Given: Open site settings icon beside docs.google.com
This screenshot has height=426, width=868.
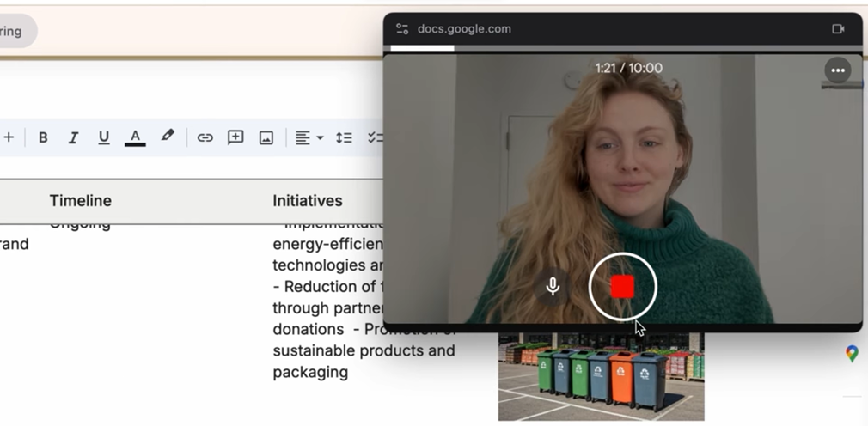Looking at the screenshot, I should (x=401, y=28).
